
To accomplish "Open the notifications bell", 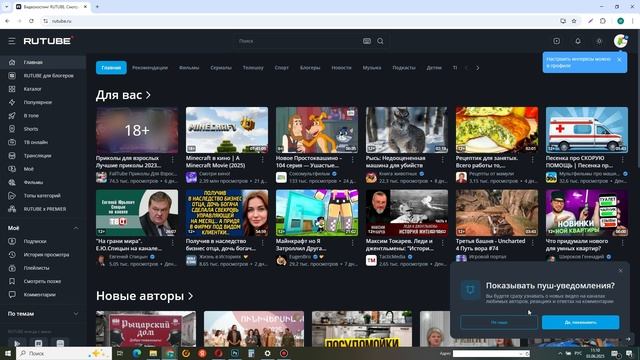I will pyautogui.click(x=578, y=41).
